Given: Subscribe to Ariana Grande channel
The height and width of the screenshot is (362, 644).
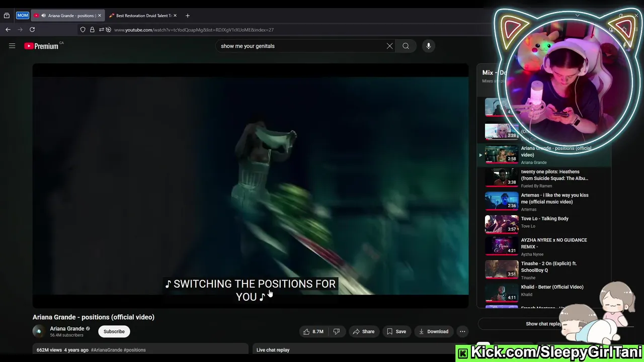Looking at the screenshot, I should [x=114, y=331].
